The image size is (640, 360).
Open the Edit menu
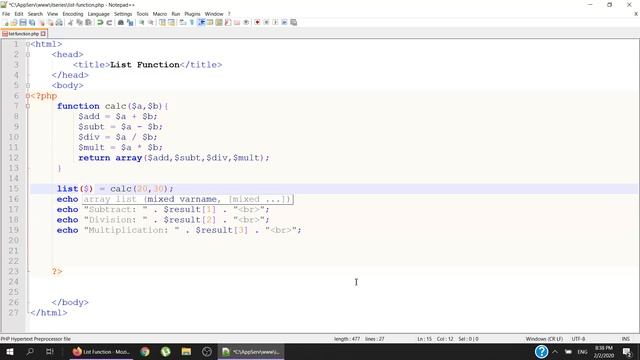click(19, 14)
